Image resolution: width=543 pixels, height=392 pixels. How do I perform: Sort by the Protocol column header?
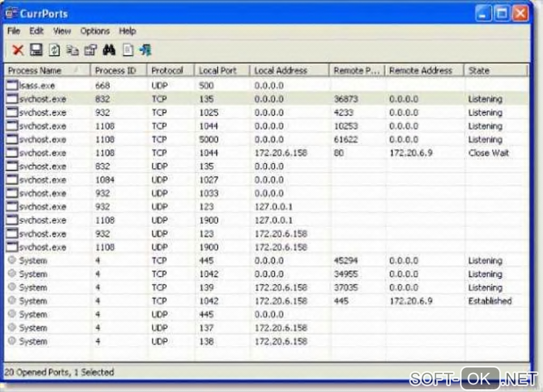coord(171,71)
